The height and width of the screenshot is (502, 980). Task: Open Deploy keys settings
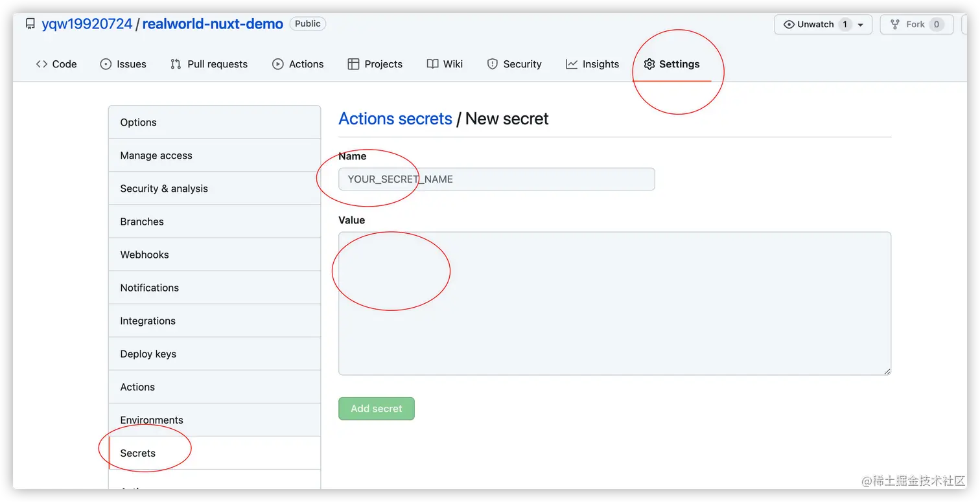215,354
